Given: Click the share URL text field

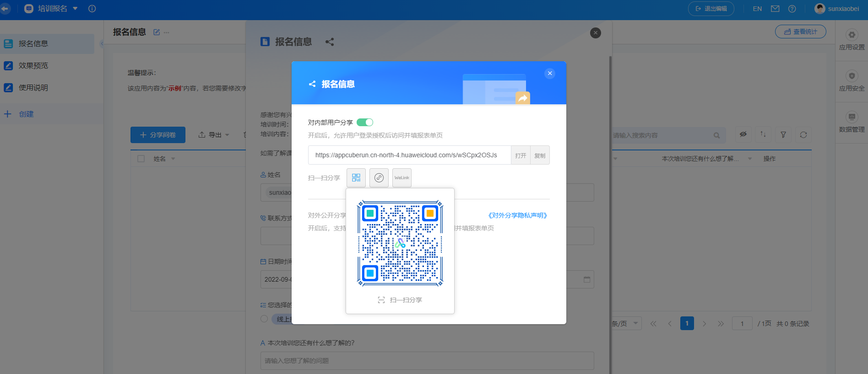Looking at the screenshot, I should point(410,155).
